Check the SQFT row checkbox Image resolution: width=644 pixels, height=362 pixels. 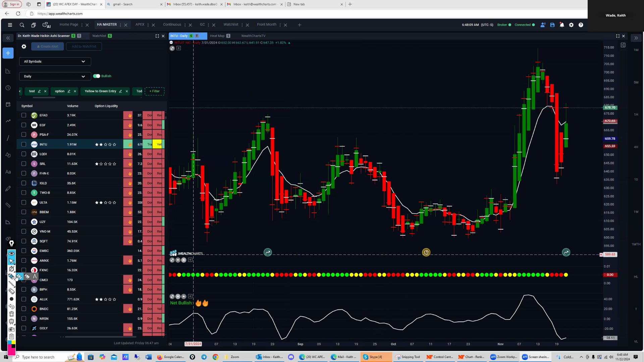pyautogui.click(x=23, y=241)
